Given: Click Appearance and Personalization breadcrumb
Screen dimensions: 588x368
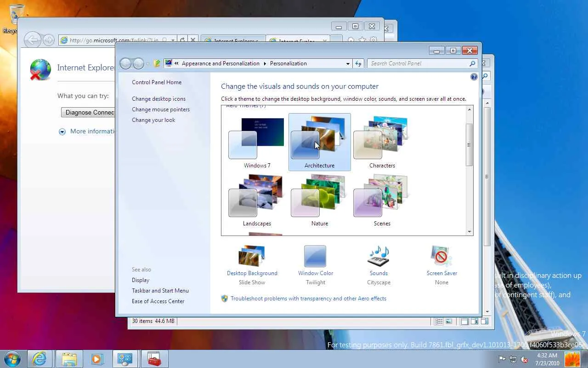Looking at the screenshot, I should 220,63.
